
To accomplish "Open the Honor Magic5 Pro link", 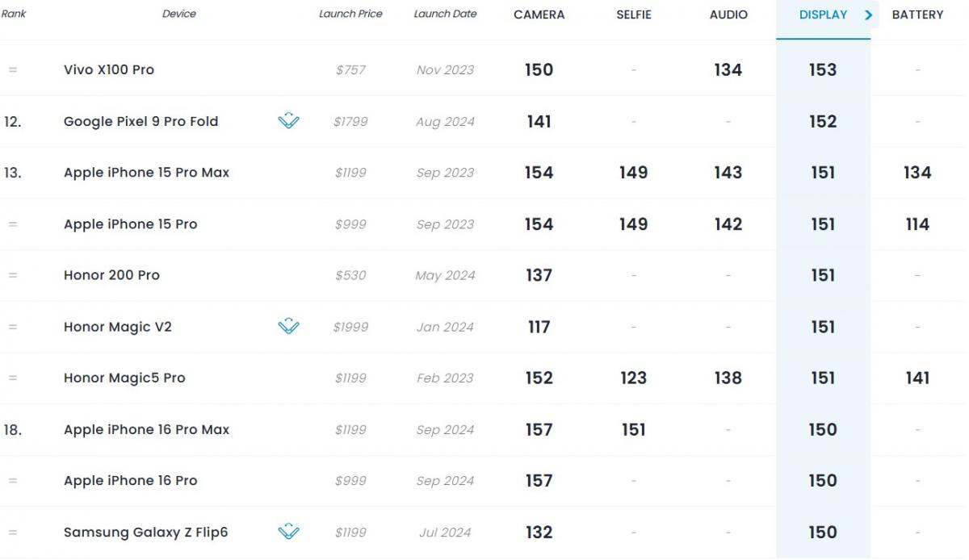I will pos(124,378).
